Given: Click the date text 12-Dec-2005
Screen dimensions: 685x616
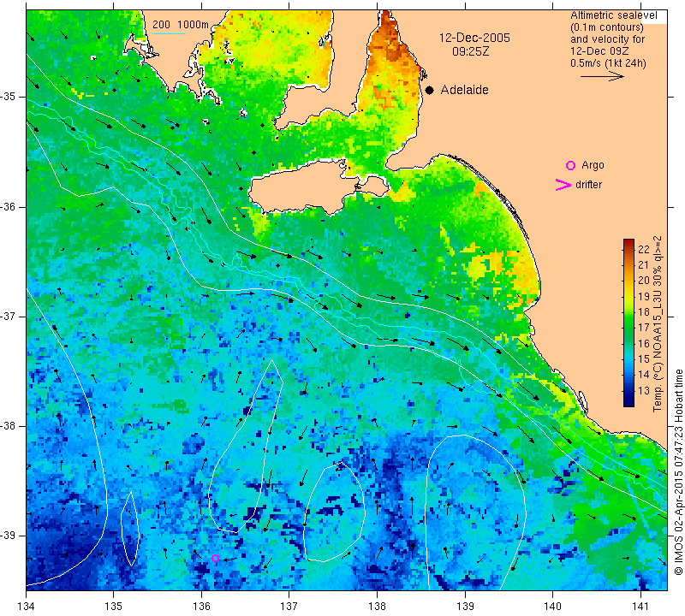Looking at the screenshot, I should pyautogui.click(x=474, y=38).
